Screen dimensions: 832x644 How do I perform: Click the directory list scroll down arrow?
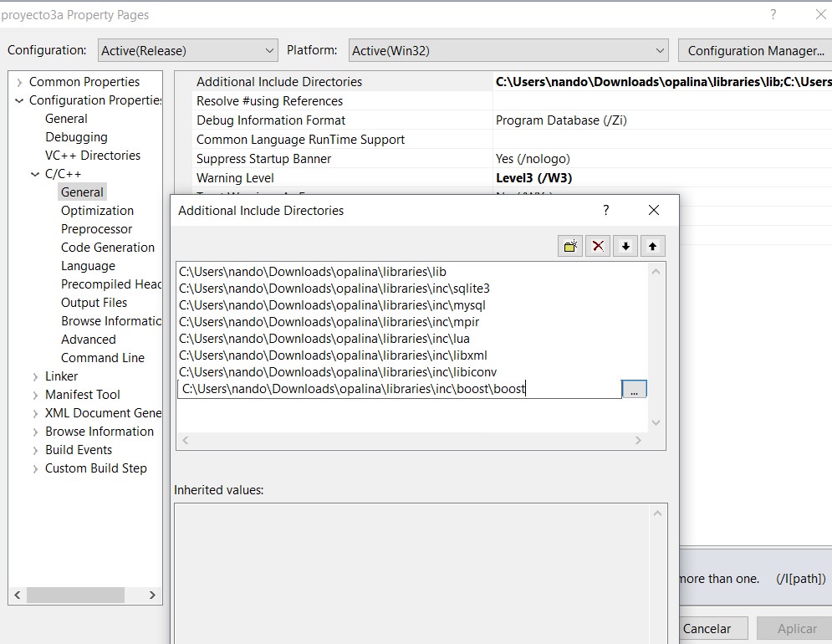point(656,422)
